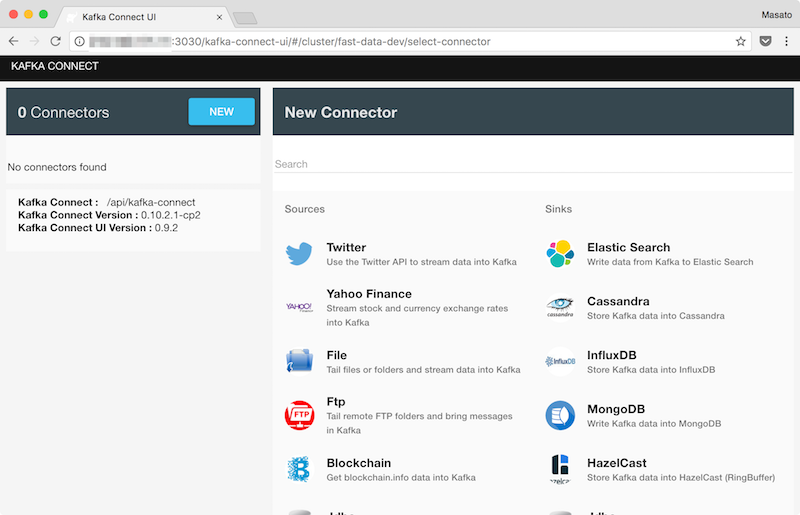Select the Blockchain source icon
Image resolution: width=800 pixels, height=515 pixels.
(x=299, y=469)
